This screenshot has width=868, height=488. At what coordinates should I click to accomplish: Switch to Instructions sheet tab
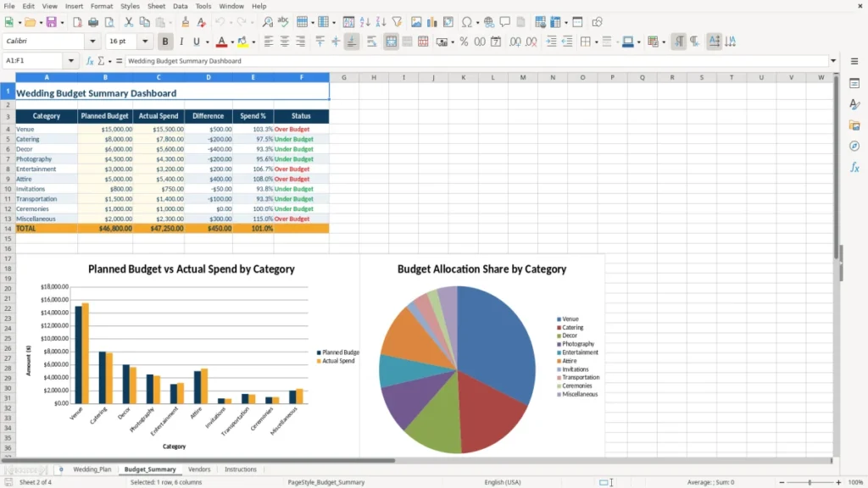(x=241, y=469)
